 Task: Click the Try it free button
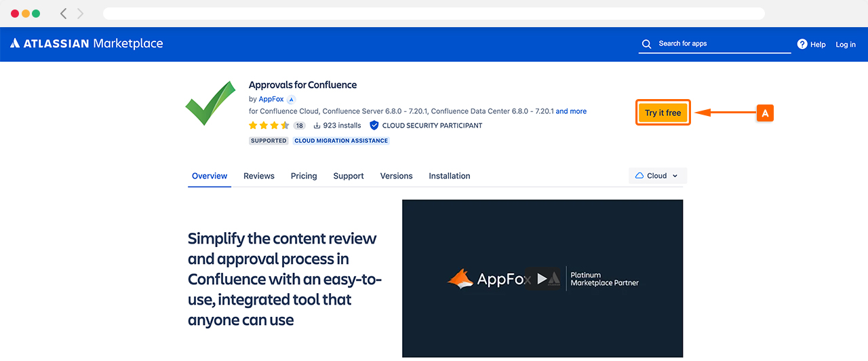663,113
